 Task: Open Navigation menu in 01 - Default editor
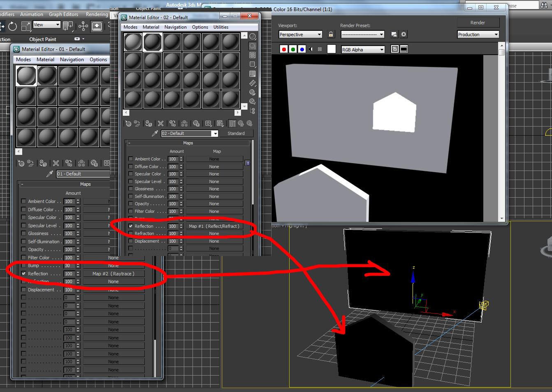tap(72, 60)
